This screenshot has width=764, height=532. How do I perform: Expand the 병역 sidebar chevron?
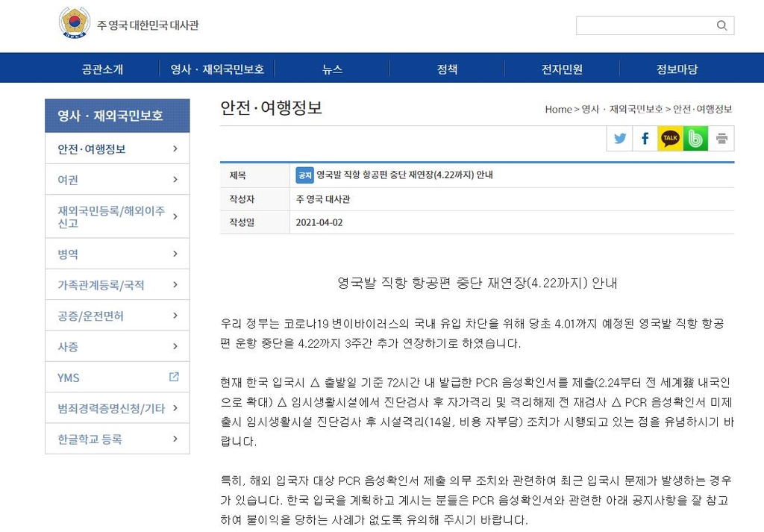[x=175, y=254]
